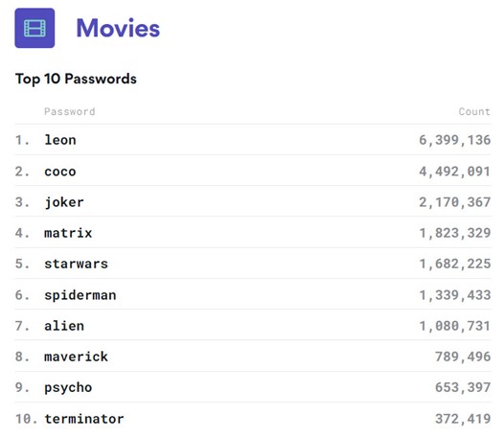Click the starwars password entry
The image size is (504, 438).
click(77, 264)
